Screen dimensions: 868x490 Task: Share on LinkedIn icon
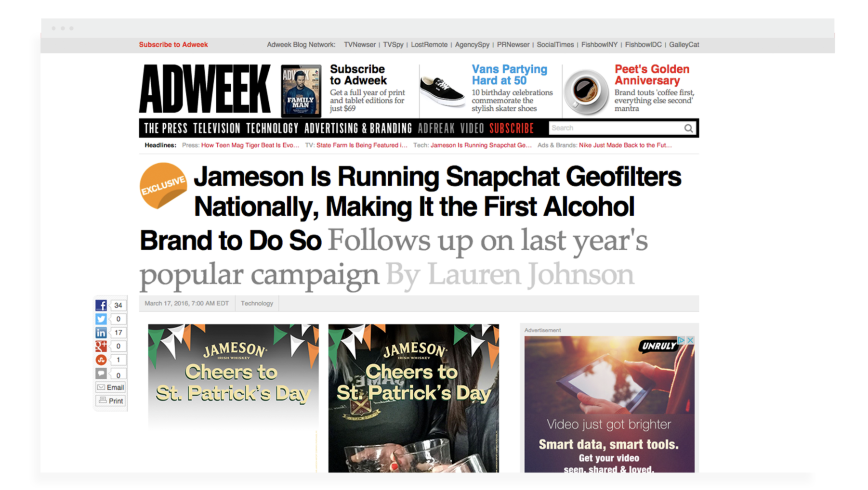101,333
